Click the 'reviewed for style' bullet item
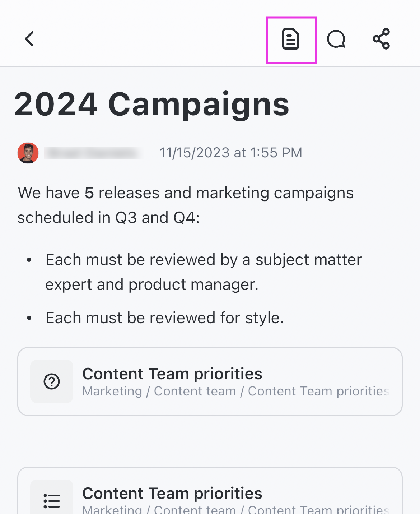This screenshot has height=514, width=420. (165, 318)
